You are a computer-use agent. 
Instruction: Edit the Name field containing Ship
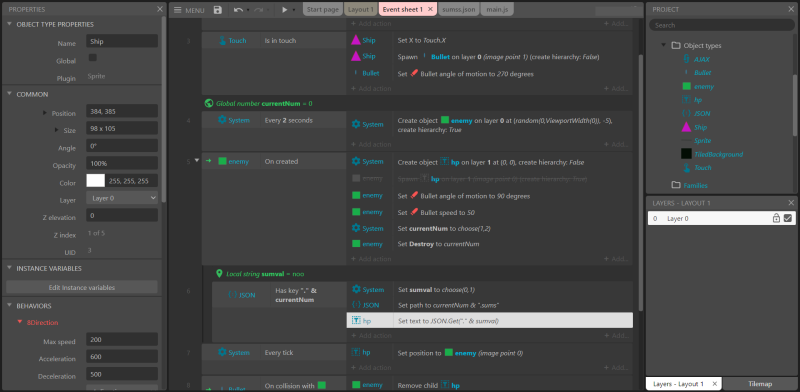[122, 41]
